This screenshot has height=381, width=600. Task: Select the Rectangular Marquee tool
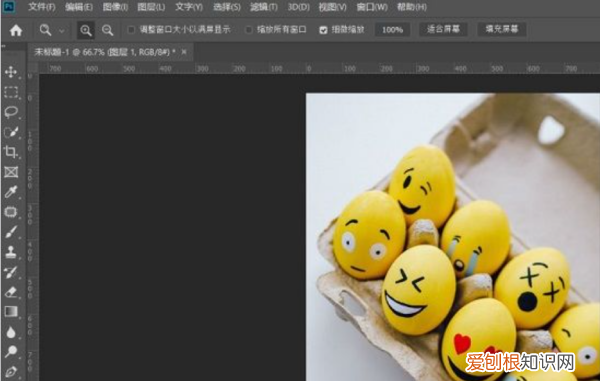click(11, 92)
